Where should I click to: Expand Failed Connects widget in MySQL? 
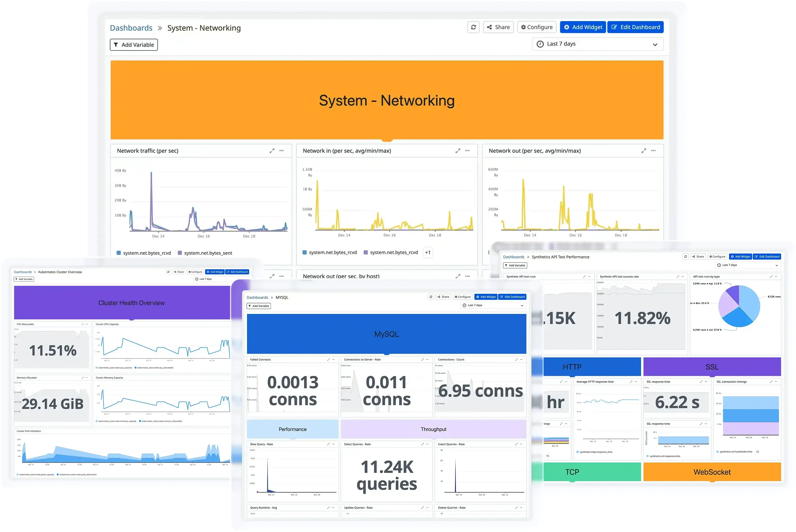pos(328,360)
